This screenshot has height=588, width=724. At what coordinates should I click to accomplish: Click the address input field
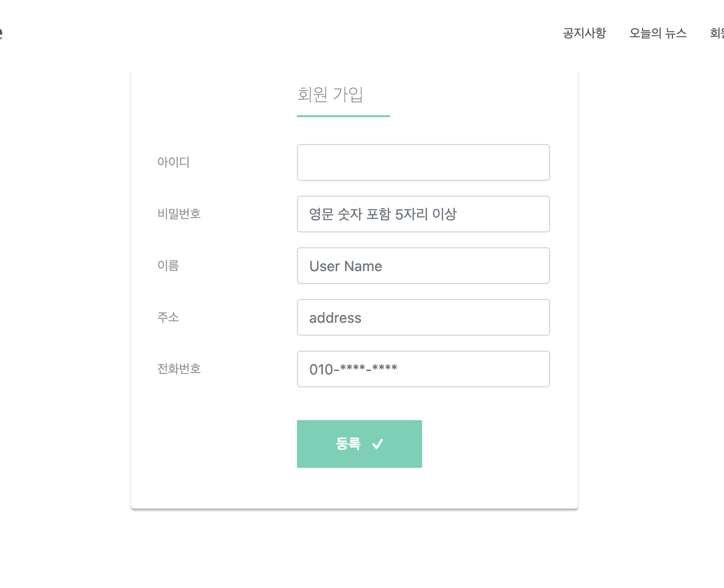[x=423, y=317]
